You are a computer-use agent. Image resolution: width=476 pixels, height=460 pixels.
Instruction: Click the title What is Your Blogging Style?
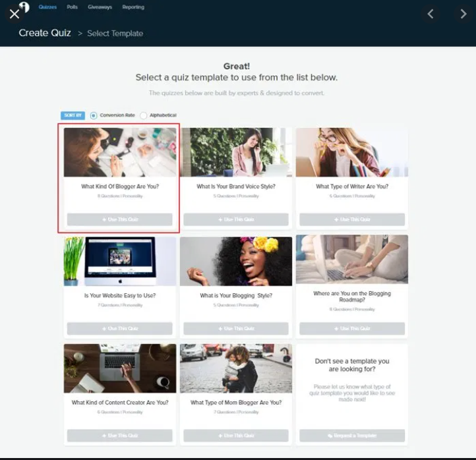236,295
